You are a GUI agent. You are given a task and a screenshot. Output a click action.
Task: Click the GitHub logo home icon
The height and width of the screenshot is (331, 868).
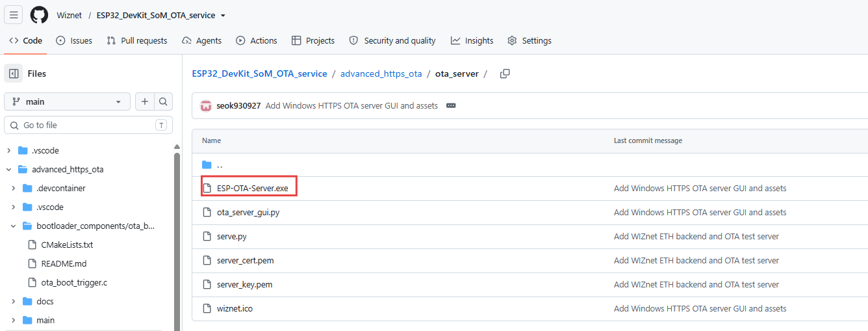pos(40,15)
